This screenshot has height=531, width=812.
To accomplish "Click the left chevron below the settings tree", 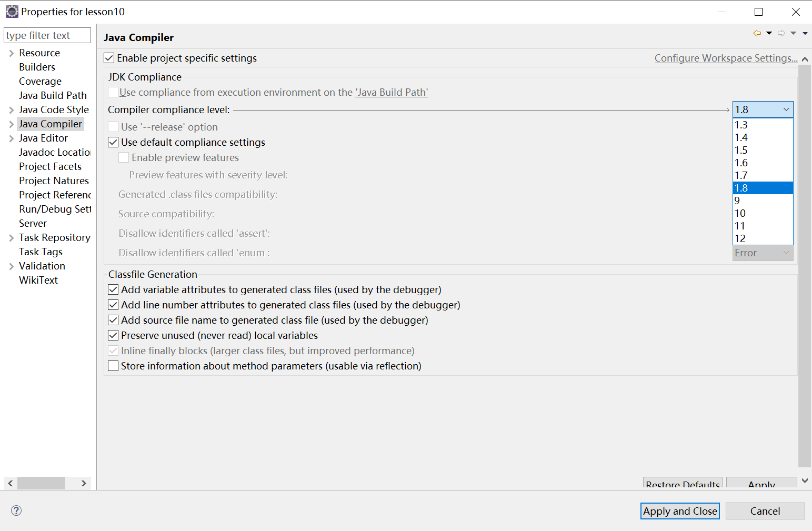I will [x=10, y=483].
